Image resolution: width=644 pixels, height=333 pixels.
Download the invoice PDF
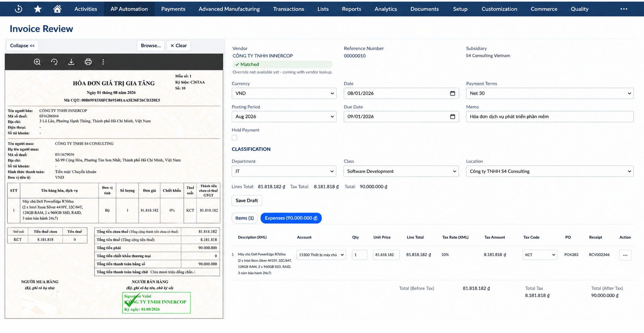tap(71, 62)
